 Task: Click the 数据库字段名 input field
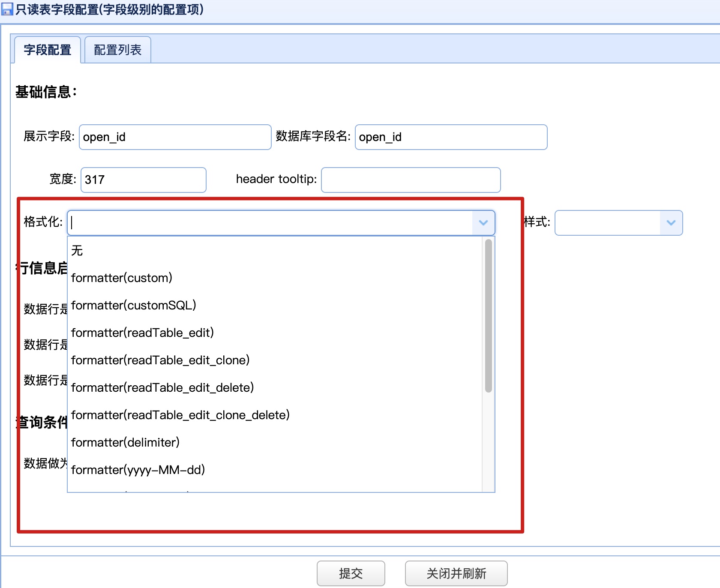click(x=451, y=137)
